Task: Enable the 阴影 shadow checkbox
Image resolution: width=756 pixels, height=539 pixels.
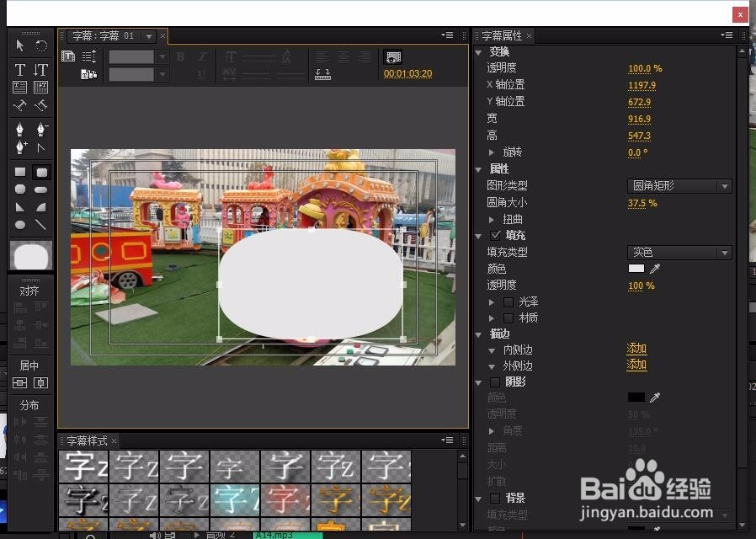Action: [x=495, y=382]
